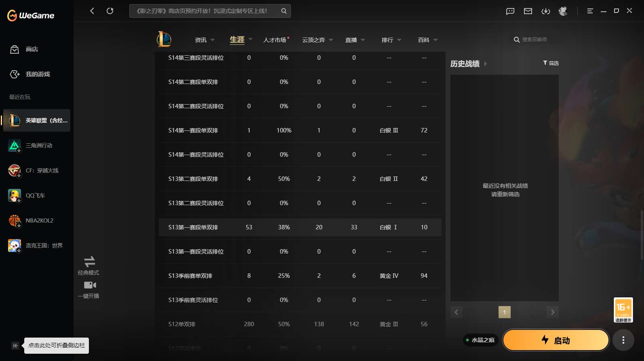Open the download manager icon
Screen dimensions: 644x361
[x=546, y=11]
